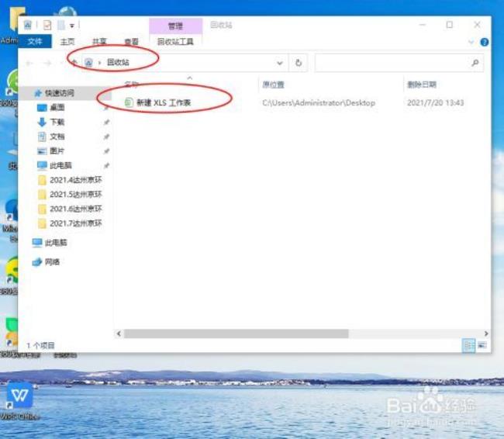Open the 2021.6达州京环 folder
504x439 pixels.
[76, 209]
